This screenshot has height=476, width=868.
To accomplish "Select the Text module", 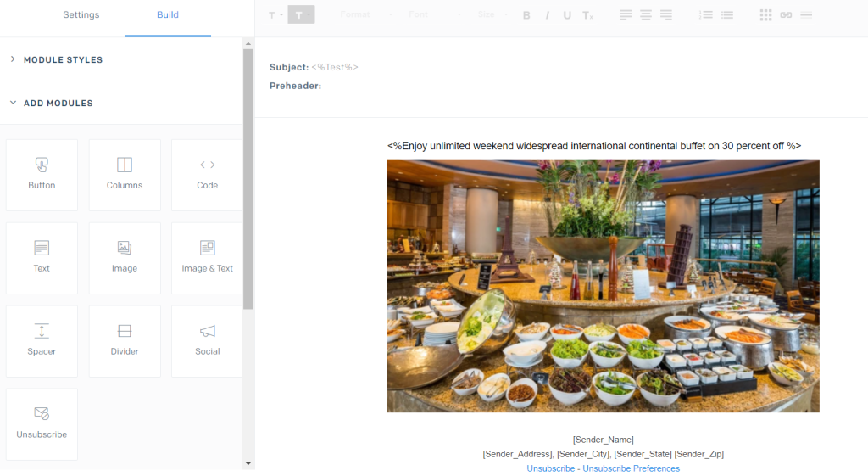I will pyautogui.click(x=42, y=258).
